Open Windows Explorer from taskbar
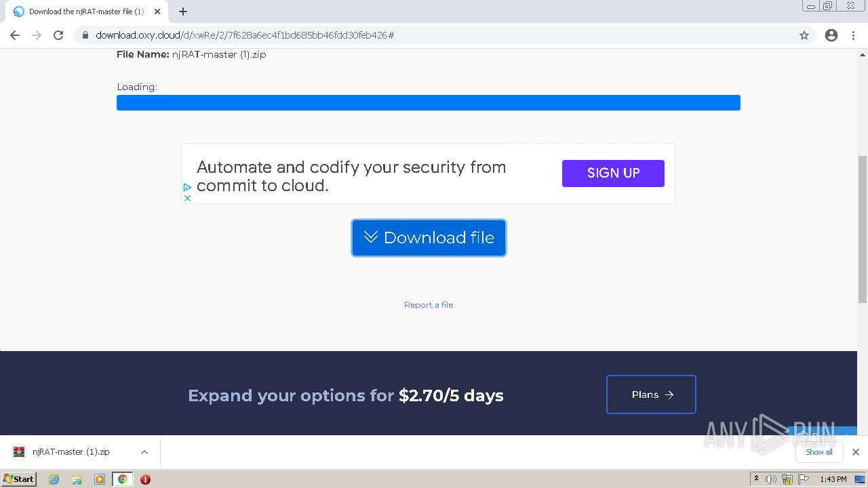Screen dimensions: 868x488 (x=77, y=479)
